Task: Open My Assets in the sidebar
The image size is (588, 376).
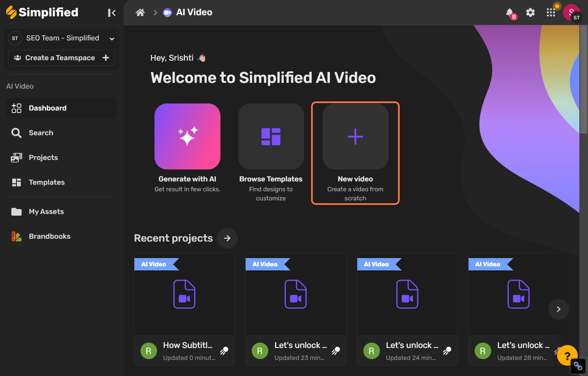Action: coord(46,211)
